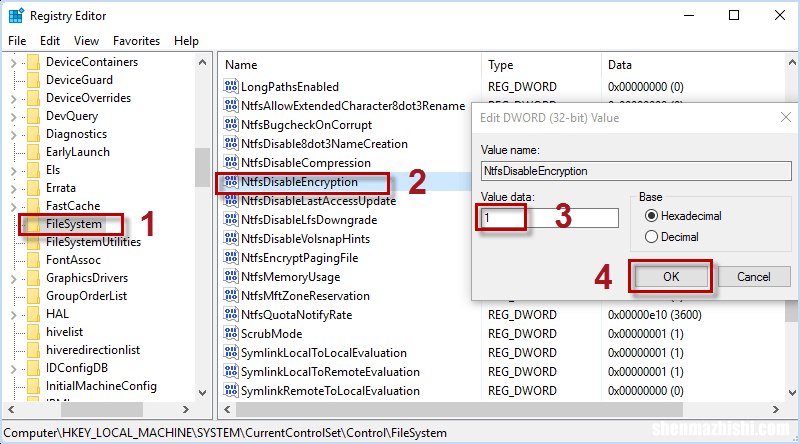Click the NtfsDisableLastAccessUpdate value icon
Viewport: 800px width, 444px height.
[x=231, y=201]
